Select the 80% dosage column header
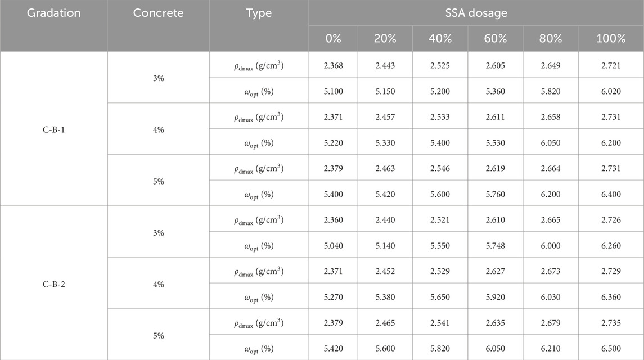This screenshot has width=644, height=360. pos(550,39)
